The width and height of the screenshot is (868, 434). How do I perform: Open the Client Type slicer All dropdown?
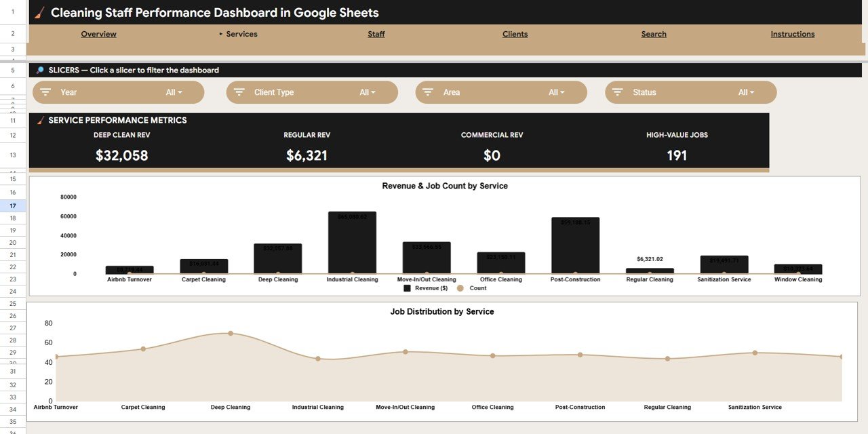click(x=368, y=92)
